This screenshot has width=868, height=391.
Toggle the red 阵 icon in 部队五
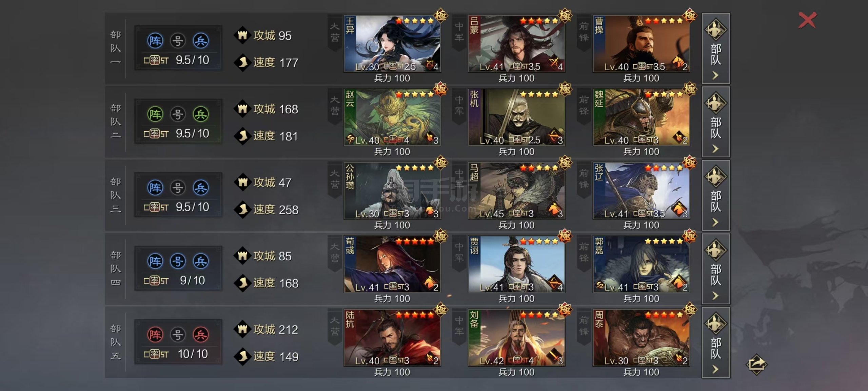(155, 335)
